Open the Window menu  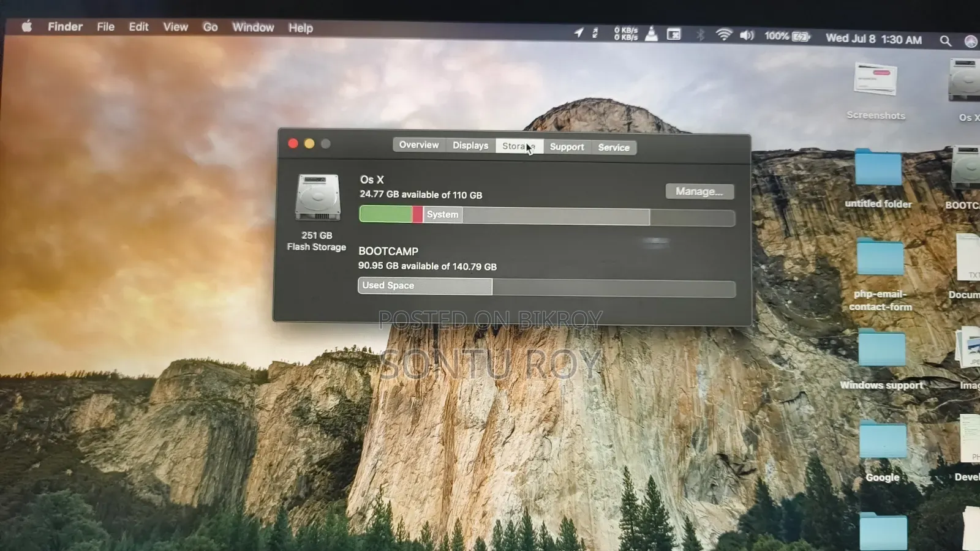click(x=253, y=28)
